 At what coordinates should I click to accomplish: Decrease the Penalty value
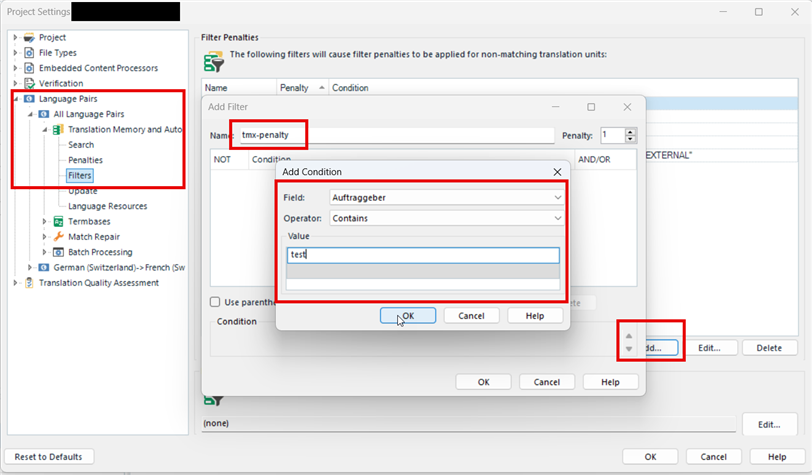coord(630,139)
